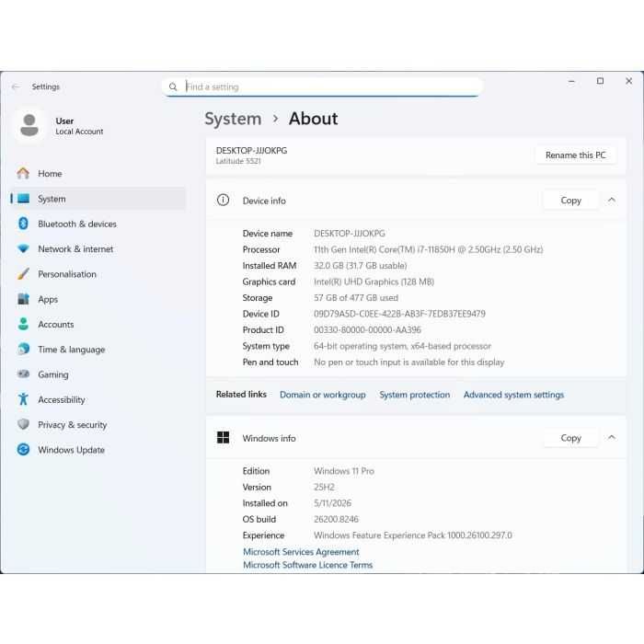Screen dimensions: 644x644
Task: Click System in the breadcrumb
Action: click(x=233, y=119)
